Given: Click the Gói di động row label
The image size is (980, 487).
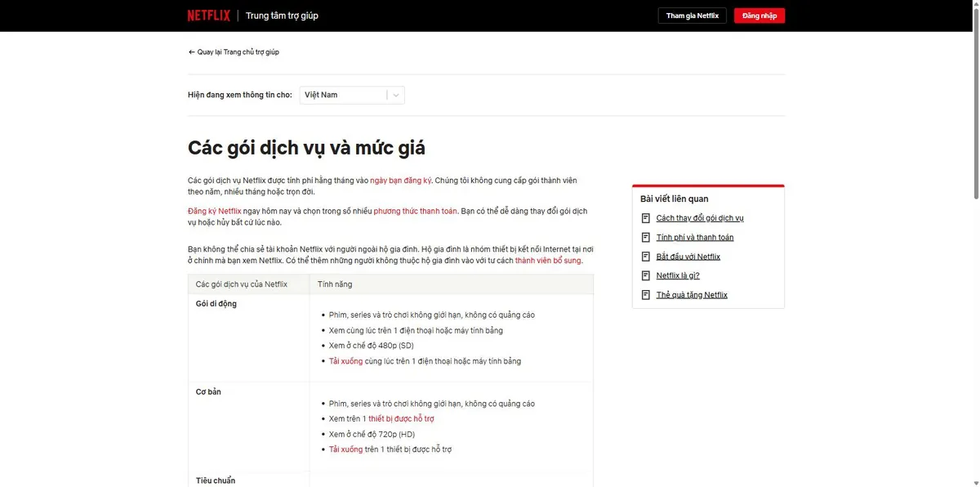Looking at the screenshot, I should [x=216, y=304].
